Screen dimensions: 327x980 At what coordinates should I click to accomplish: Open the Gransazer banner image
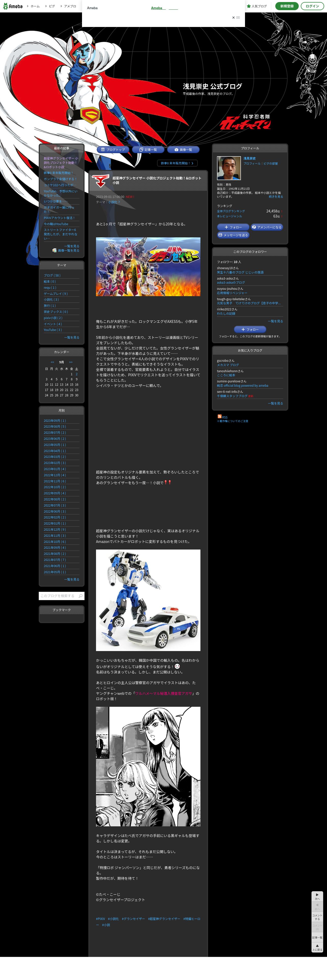coord(148,267)
